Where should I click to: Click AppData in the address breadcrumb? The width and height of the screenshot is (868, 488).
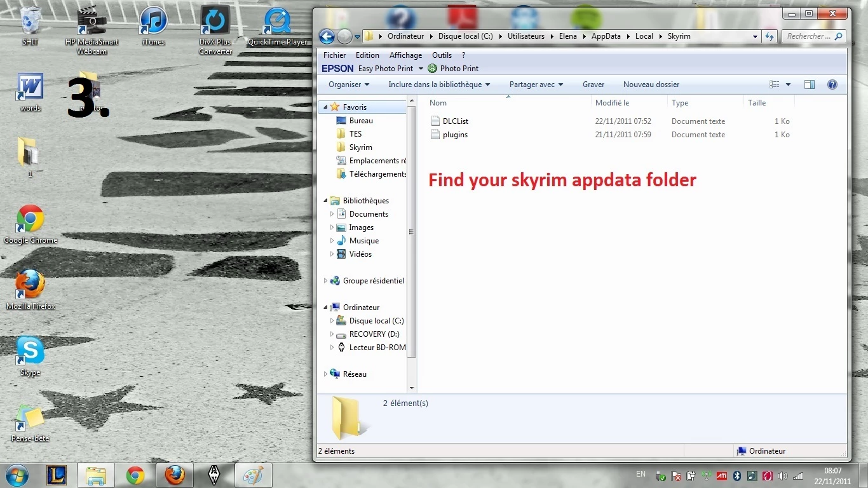[x=606, y=36]
